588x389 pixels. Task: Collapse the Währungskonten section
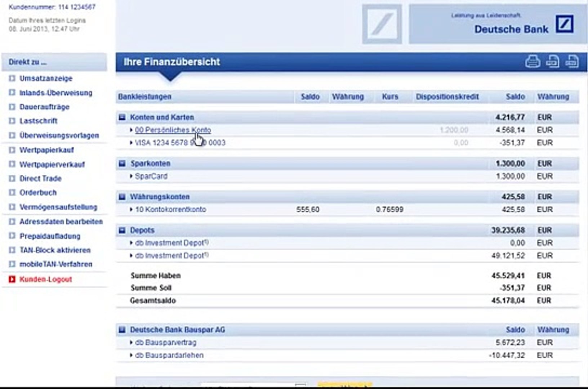[122, 197]
